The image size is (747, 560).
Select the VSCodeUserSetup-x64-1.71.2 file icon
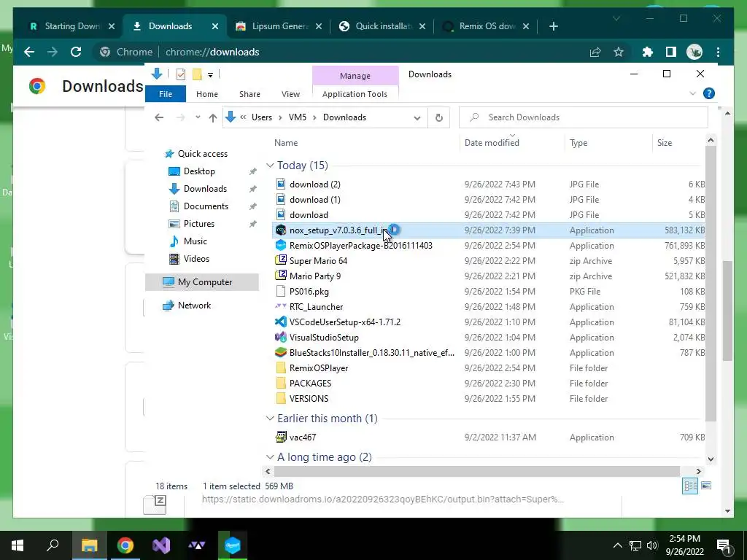pyautogui.click(x=281, y=322)
